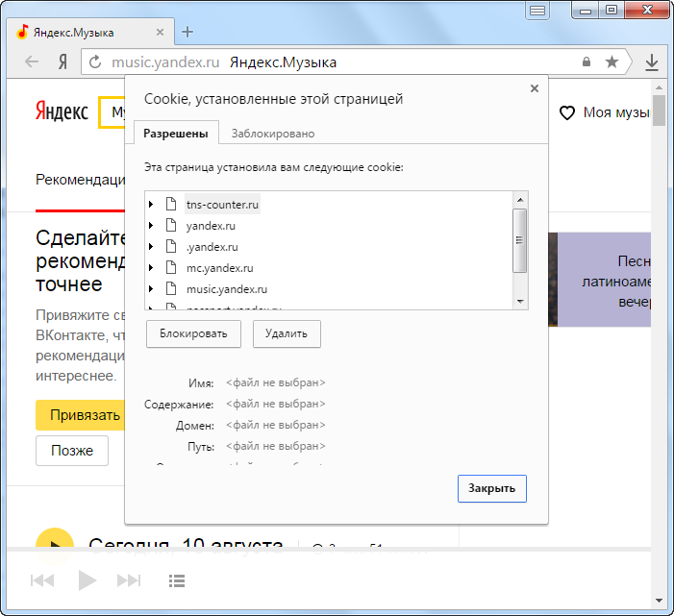674x616 pixels.
Task: Click the heart icon near Моя музыка
Action: (x=567, y=113)
